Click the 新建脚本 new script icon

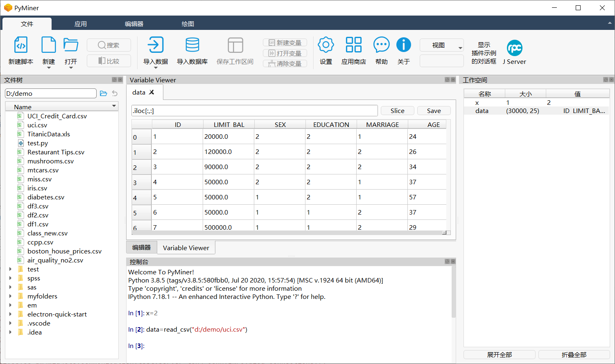[x=21, y=45]
